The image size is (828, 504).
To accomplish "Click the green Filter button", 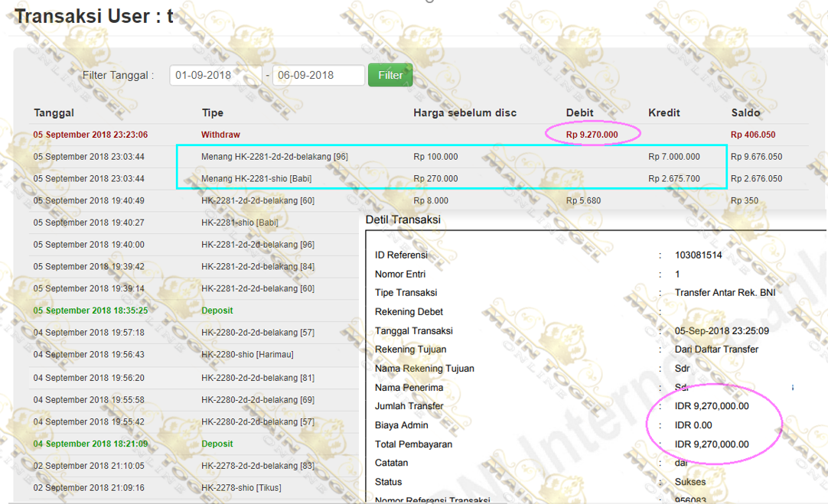I will [x=390, y=75].
